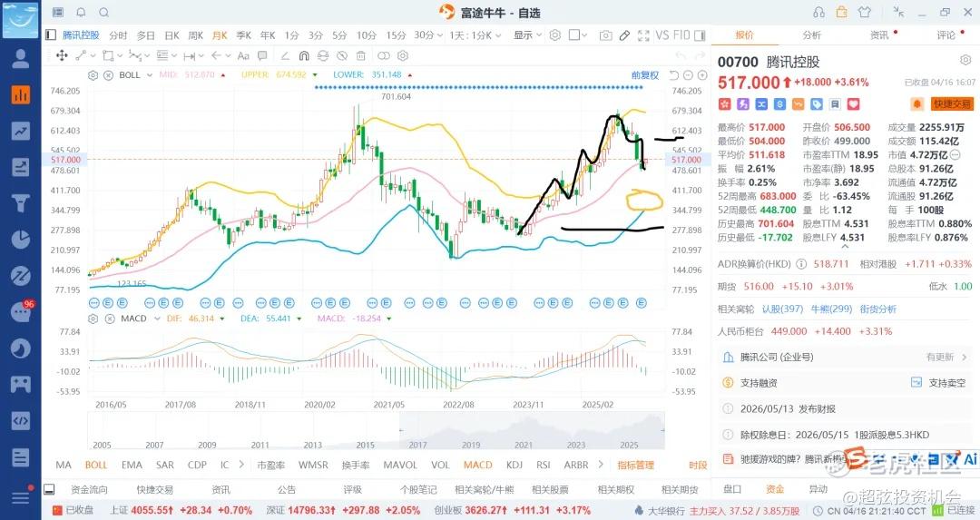Viewport: 980px width, 520px height.
Task: Open the 前复权 adjustment dropdown
Action: [645, 75]
